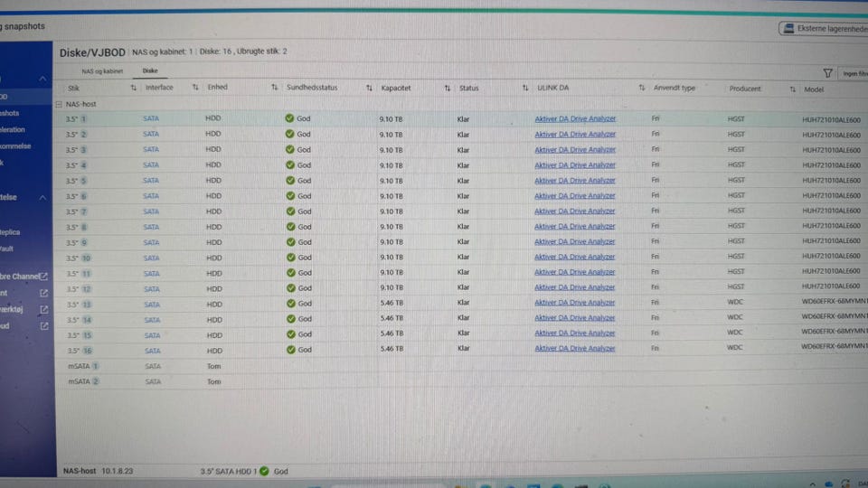
Task: Click 5.46 TB capacity of disk 13
Action: tap(392, 303)
